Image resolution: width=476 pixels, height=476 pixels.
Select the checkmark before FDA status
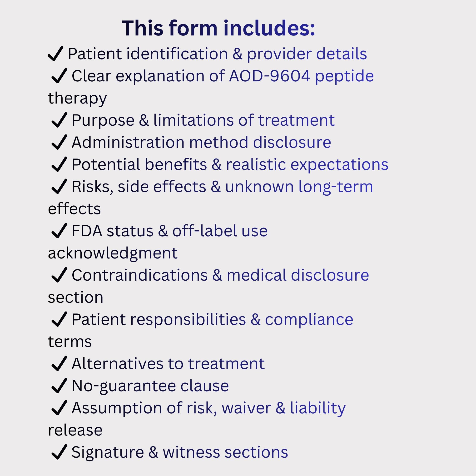(x=59, y=231)
